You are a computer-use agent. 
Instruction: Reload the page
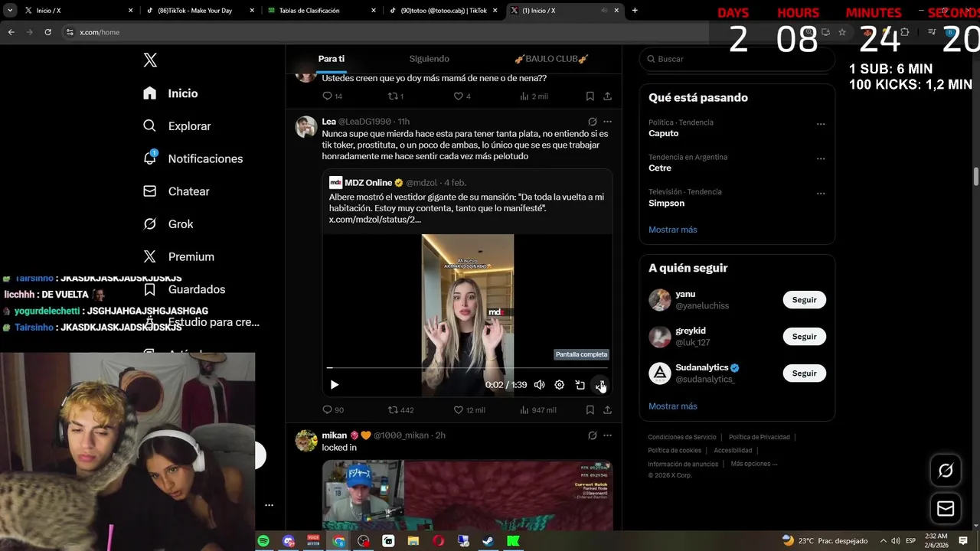47,32
